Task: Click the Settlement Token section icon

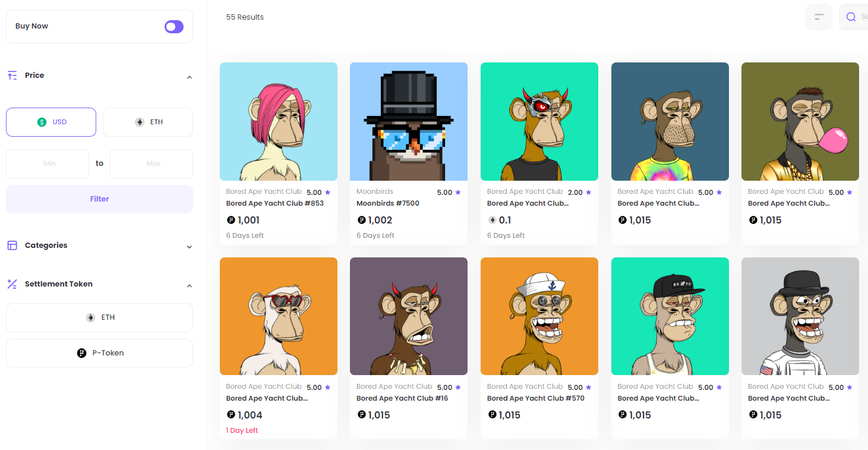Action: click(x=12, y=284)
